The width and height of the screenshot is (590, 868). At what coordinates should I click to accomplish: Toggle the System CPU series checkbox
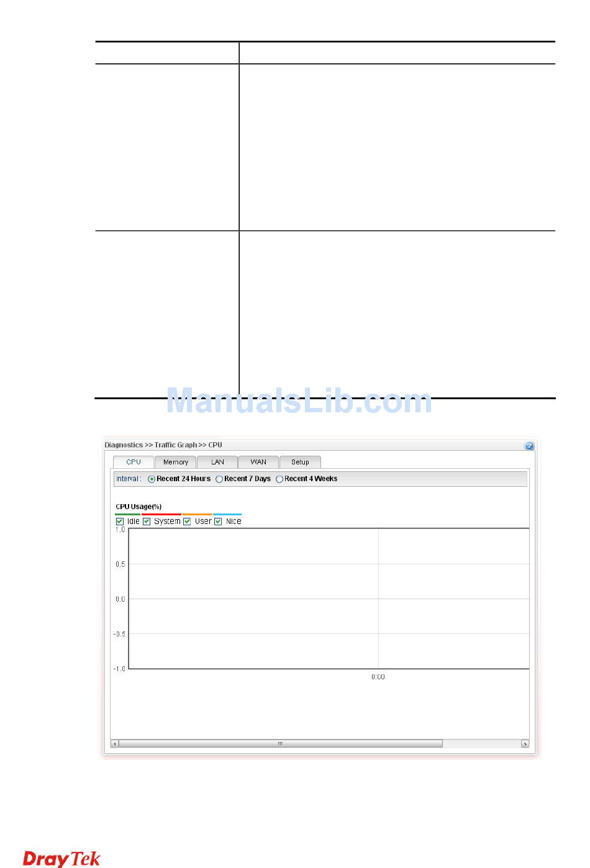pyautogui.click(x=147, y=522)
